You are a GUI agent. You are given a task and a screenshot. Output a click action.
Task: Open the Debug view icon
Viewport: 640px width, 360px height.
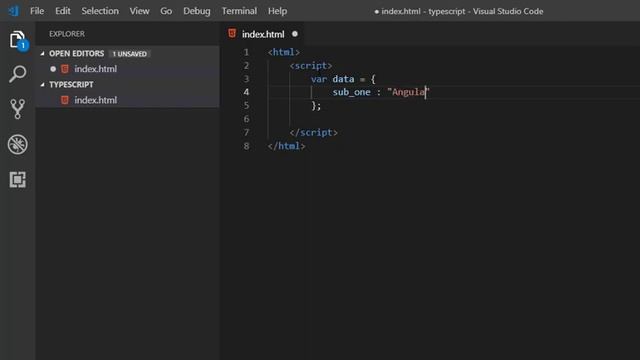pos(18,144)
